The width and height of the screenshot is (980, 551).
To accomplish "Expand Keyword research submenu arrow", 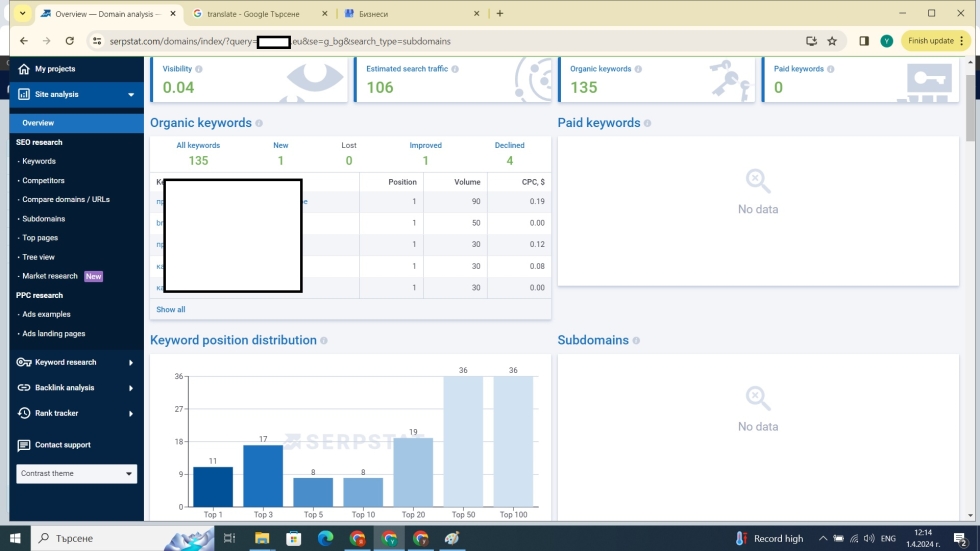I will point(131,362).
